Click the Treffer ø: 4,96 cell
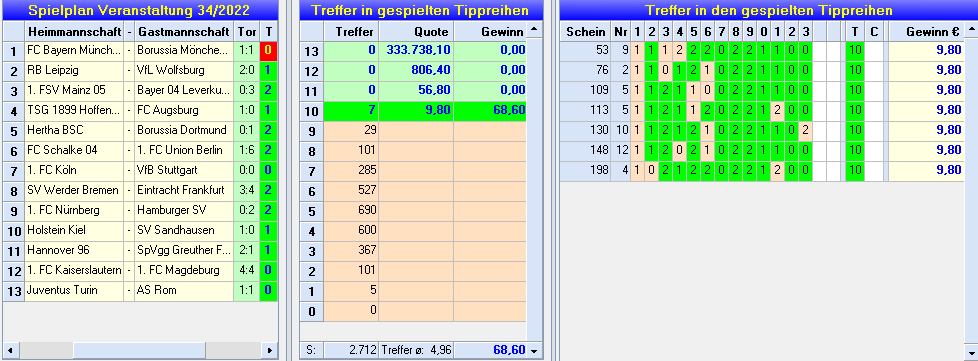The height and width of the screenshot is (361, 978). click(416, 350)
